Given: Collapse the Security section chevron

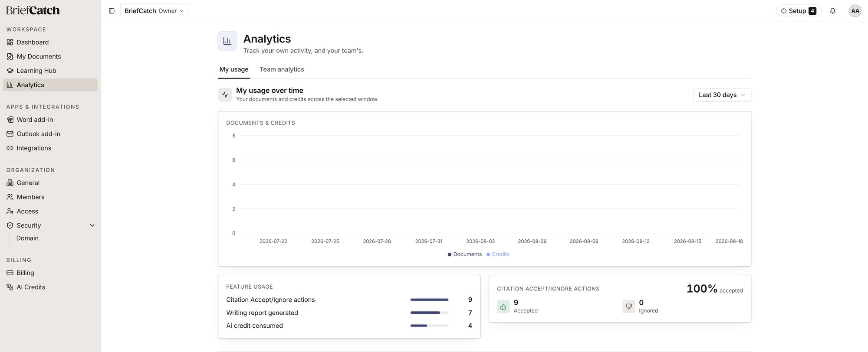Looking at the screenshot, I should 92,225.
